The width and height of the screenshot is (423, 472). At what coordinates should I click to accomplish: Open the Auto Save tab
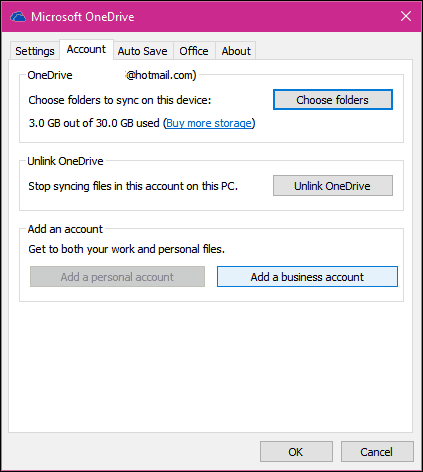click(x=143, y=51)
